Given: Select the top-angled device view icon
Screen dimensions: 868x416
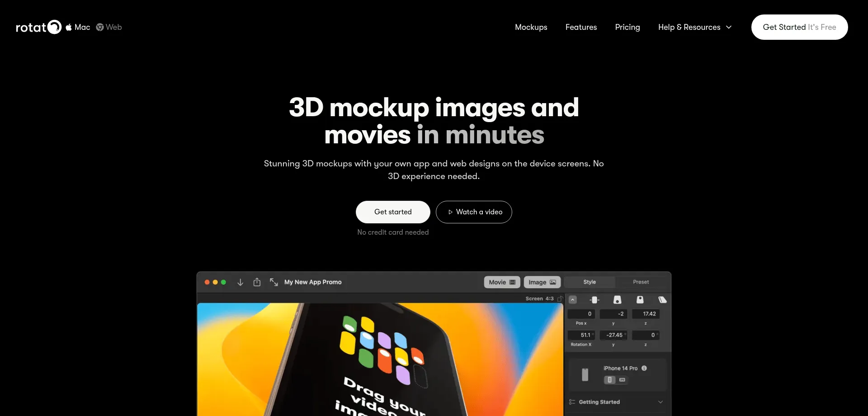Looking at the screenshot, I should coord(640,300).
